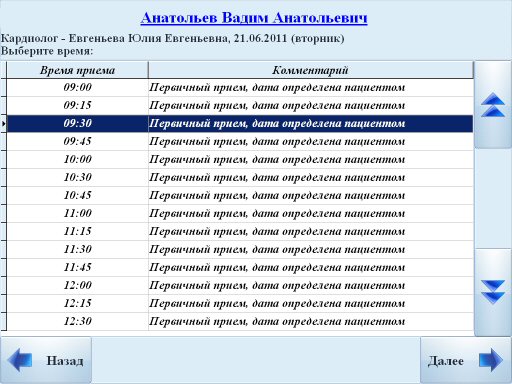Select the 09:15 appointment time
512x384 pixels.
click(x=77, y=105)
